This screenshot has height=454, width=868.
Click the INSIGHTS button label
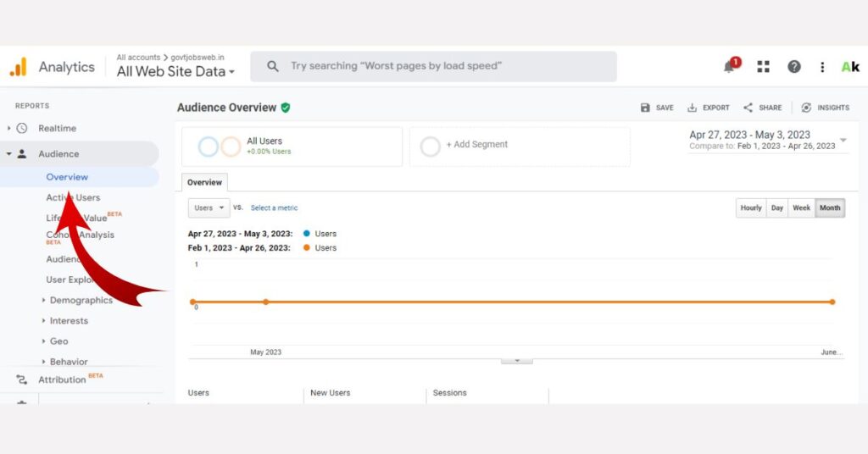[x=833, y=108]
